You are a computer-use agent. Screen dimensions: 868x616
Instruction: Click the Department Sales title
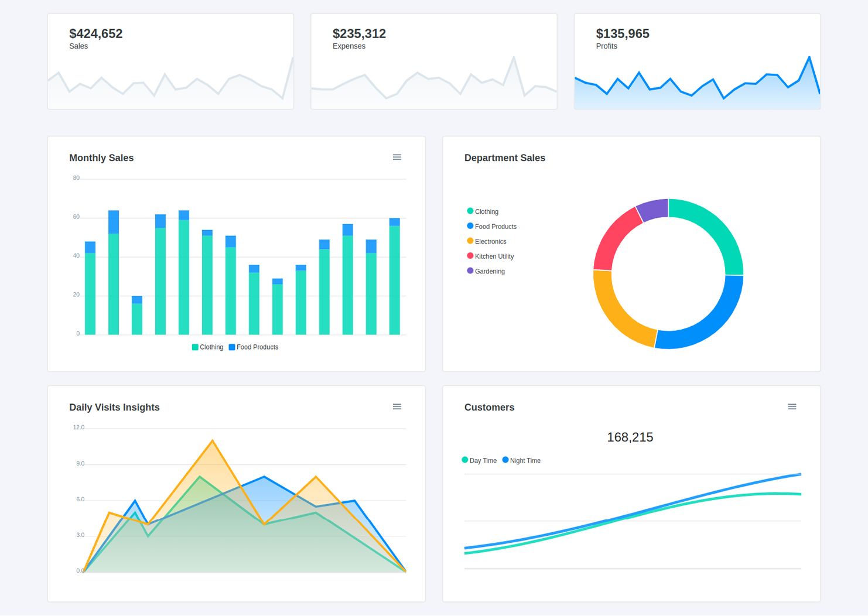point(505,158)
